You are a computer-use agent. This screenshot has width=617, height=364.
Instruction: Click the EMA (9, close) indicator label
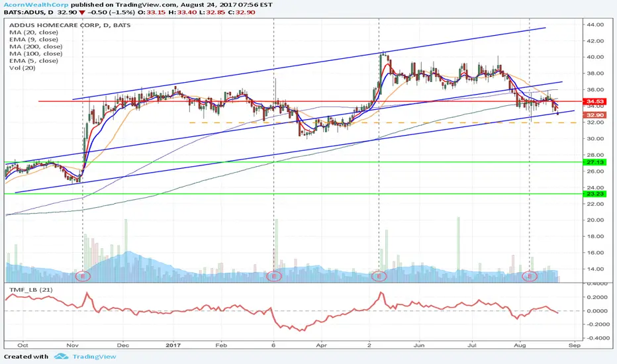coord(34,39)
